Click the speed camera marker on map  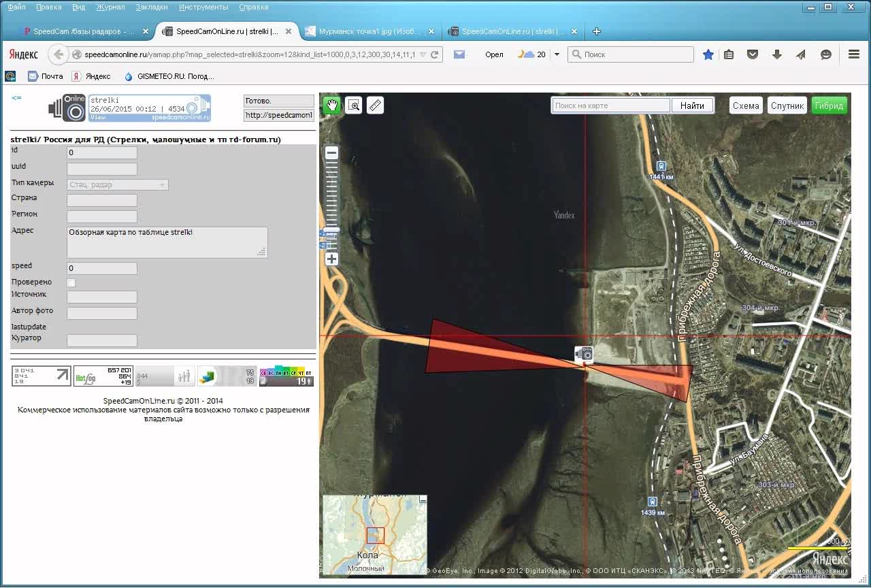click(x=584, y=354)
